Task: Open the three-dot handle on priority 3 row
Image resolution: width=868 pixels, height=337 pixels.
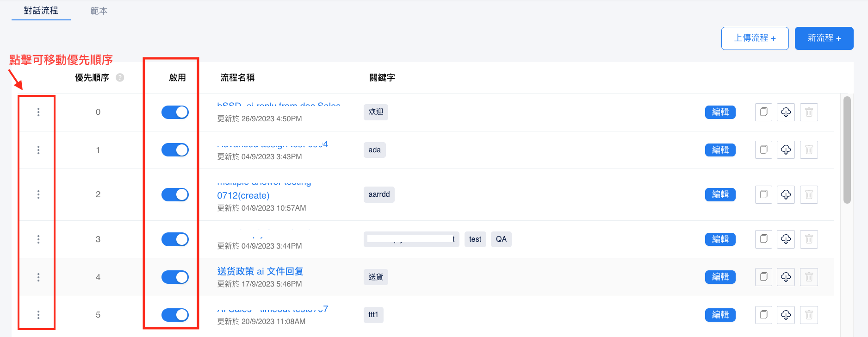Action: 38,239
